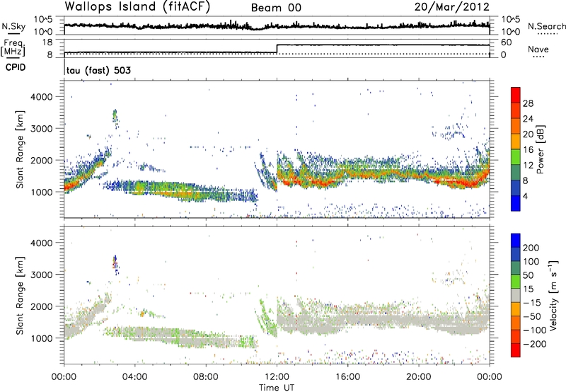
Task: Click "3000" tick on the power panel axis
Action: tap(41, 129)
